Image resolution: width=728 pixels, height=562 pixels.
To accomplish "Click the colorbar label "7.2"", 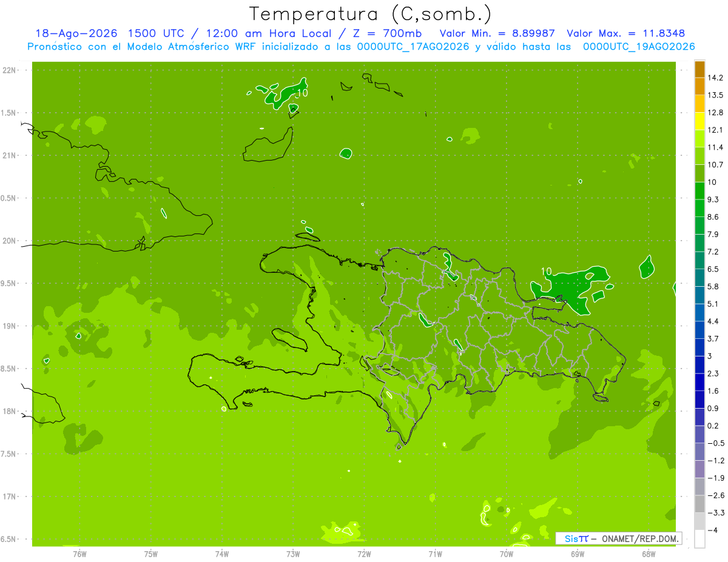I will [x=713, y=252].
